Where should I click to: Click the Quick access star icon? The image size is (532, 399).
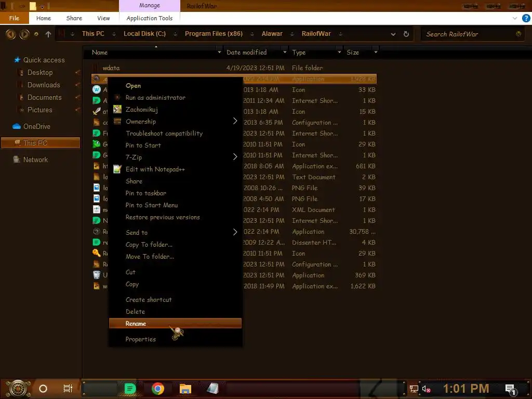[17, 60]
